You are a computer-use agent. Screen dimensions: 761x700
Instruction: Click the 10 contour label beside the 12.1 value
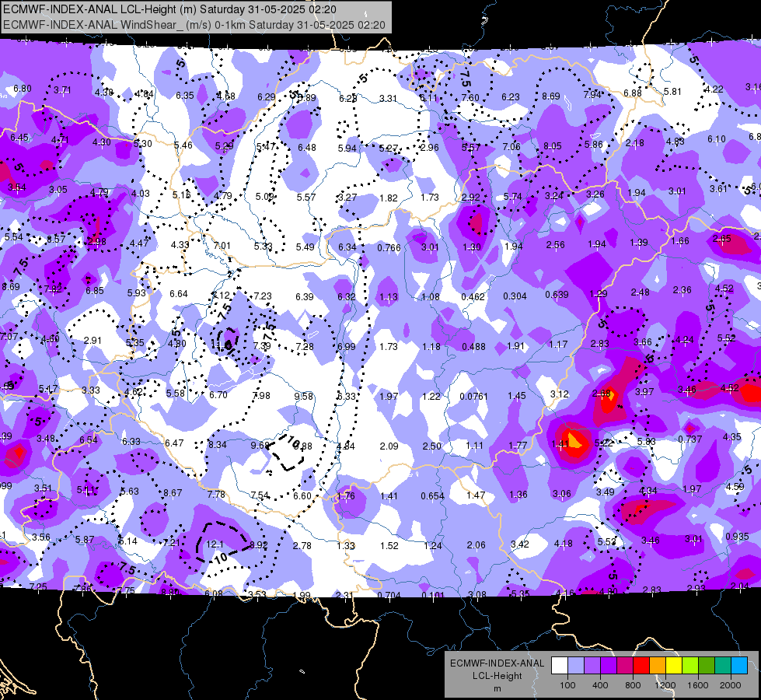click(221, 558)
